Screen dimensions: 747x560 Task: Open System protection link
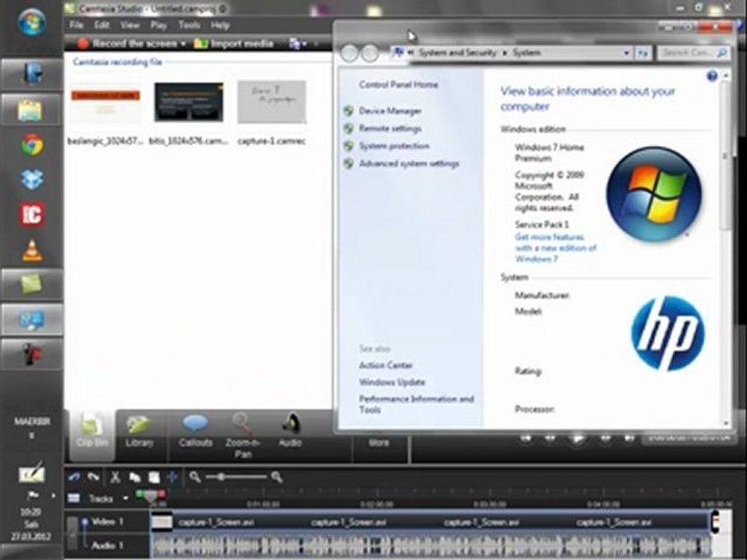394,146
